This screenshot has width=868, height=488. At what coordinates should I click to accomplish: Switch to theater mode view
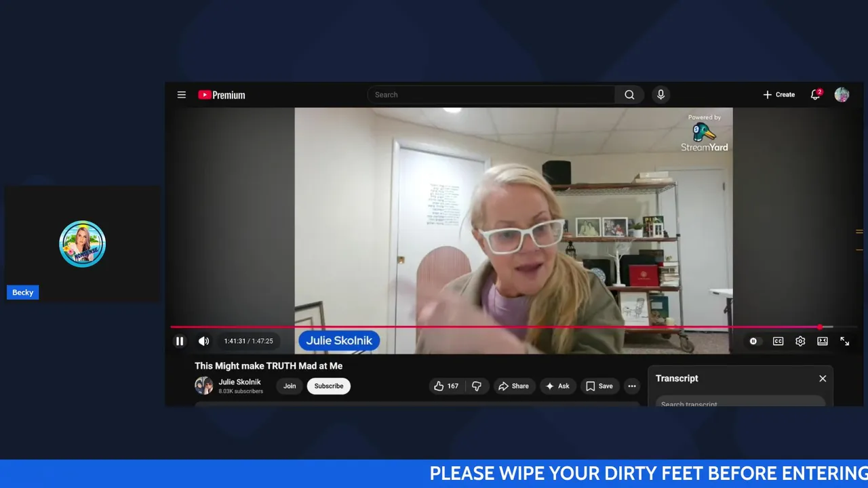point(823,341)
